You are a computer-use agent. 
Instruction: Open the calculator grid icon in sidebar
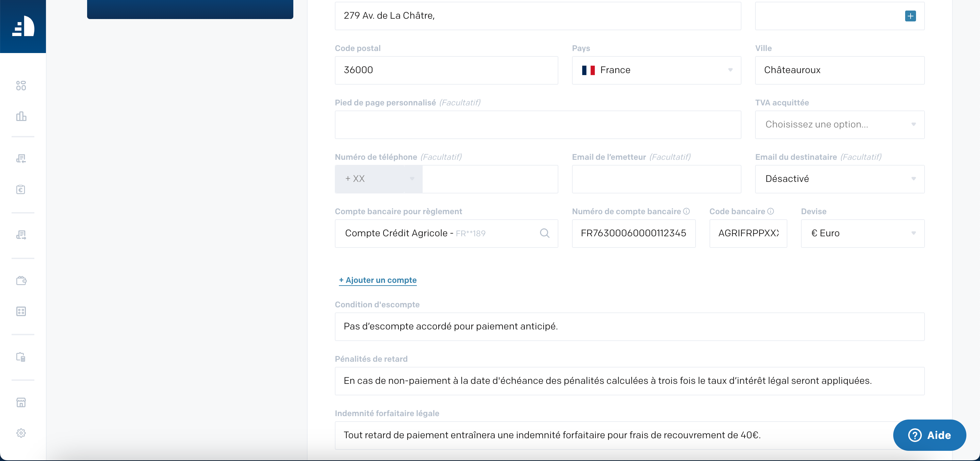pos(21,311)
